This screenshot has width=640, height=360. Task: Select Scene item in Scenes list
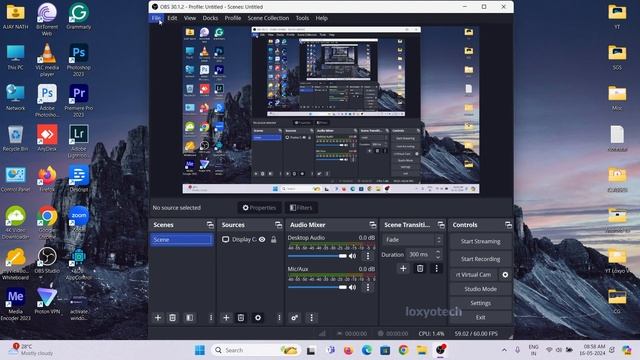click(x=182, y=240)
